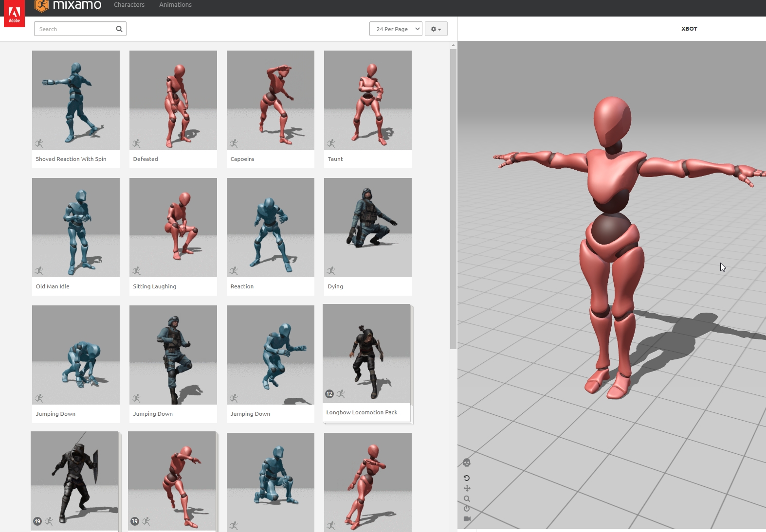
Task: Toggle skeleton view with the skull icon
Action: pyautogui.click(x=467, y=462)
